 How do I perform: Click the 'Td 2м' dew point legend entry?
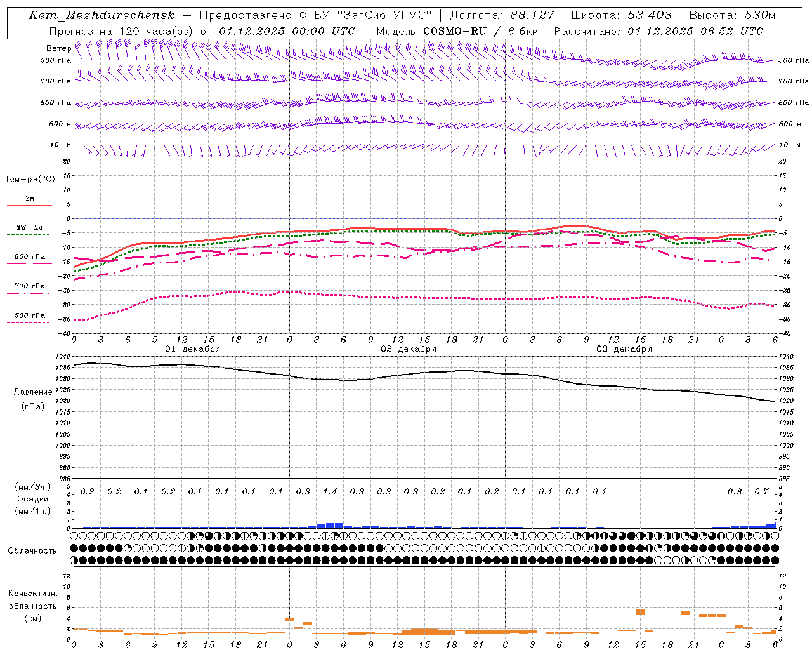click(29, 227)
